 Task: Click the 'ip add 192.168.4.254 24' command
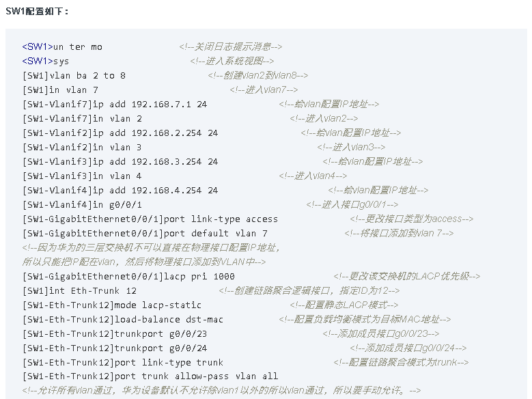pos(155,190)
